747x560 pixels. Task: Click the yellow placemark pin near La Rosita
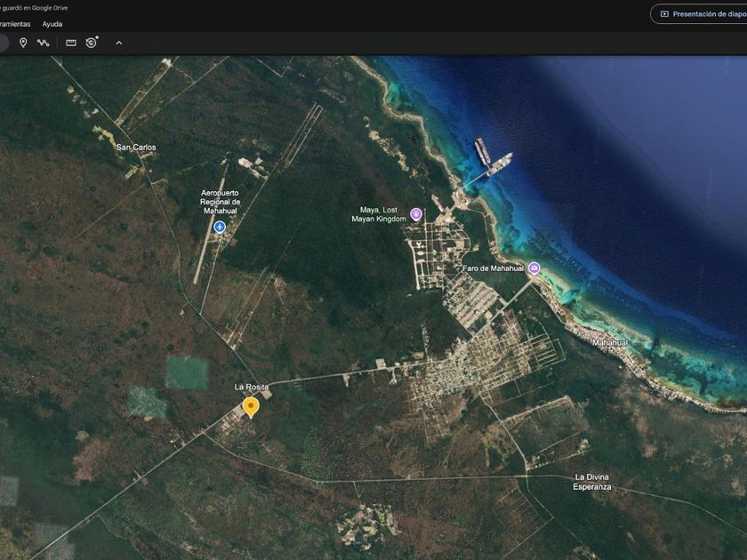[251, 408]
